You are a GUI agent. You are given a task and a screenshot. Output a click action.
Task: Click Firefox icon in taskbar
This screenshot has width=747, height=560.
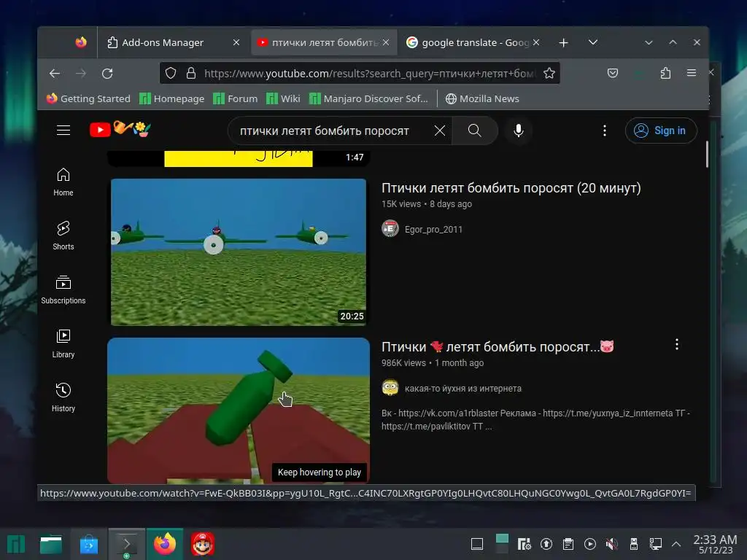pos(164,544)
